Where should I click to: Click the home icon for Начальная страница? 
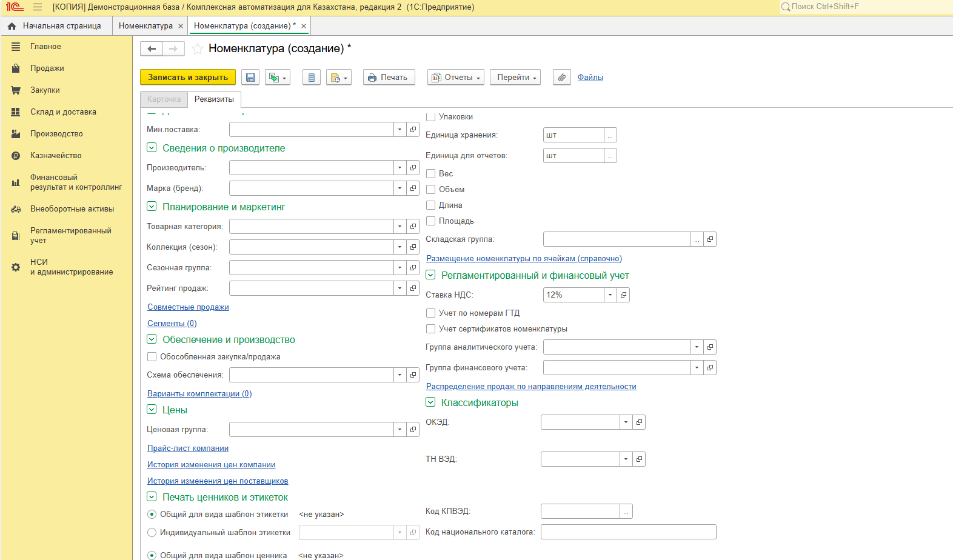point(12,26)
